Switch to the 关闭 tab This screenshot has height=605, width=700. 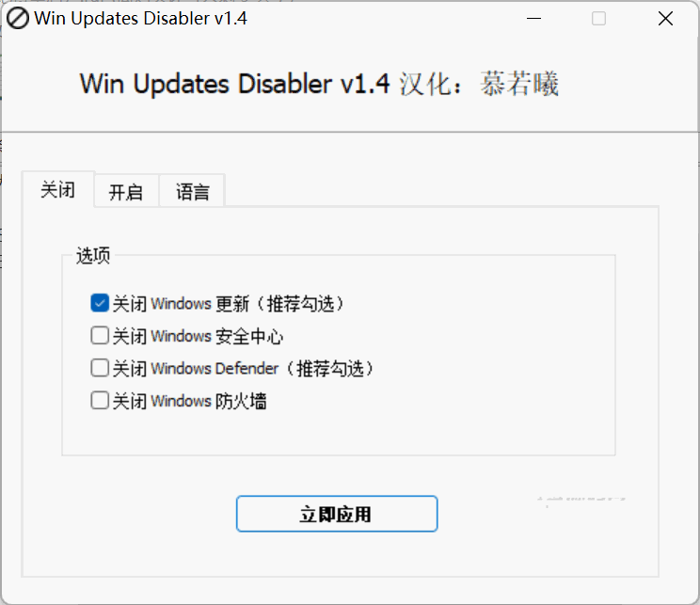coord(57,190)
